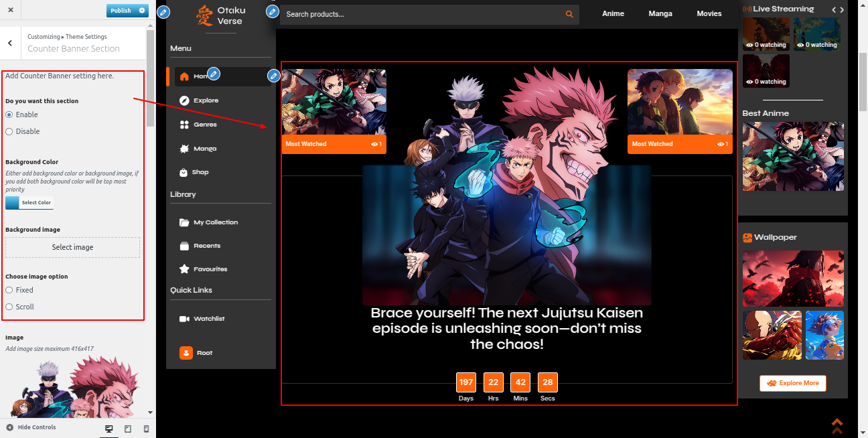The width and height of the screenshot is (868, 438).
Task: Switch to mobile preview icon
Action: coord(146,429)
